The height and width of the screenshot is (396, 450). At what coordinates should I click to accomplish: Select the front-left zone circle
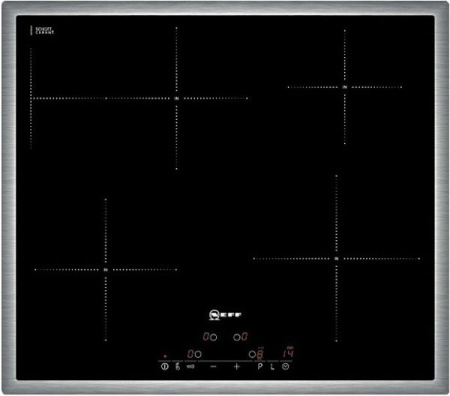click(198, 354)
